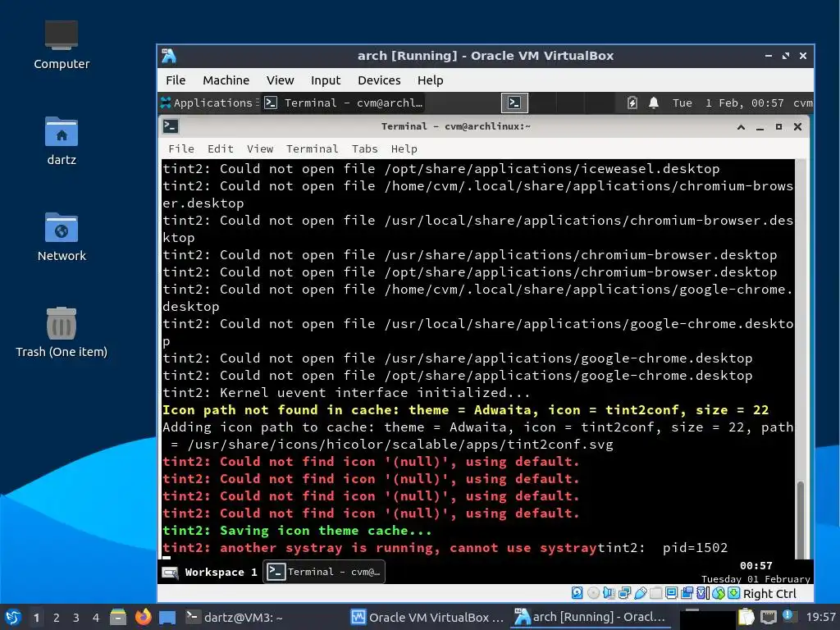
Task: Open the guest Terminal Edit menu
Action: tap(220, 149)
